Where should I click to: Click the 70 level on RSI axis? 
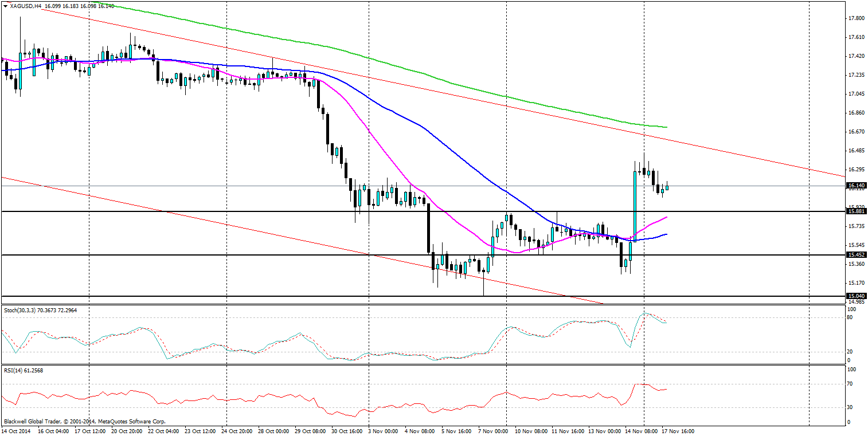[851, 384]
